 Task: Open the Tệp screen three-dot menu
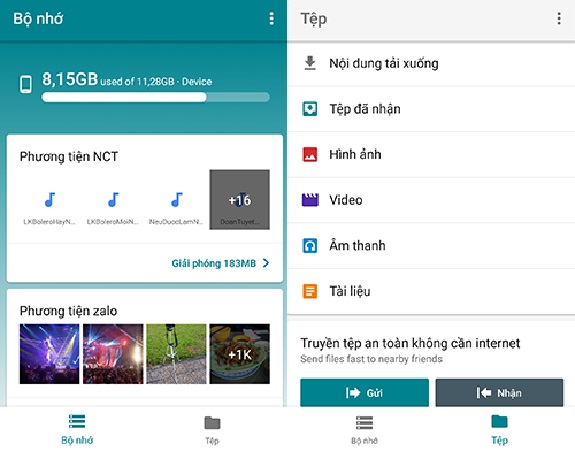tap(559, 18)
